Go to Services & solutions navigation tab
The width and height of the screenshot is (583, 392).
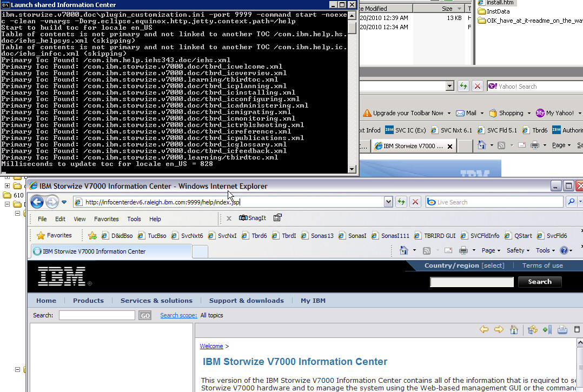156,301
